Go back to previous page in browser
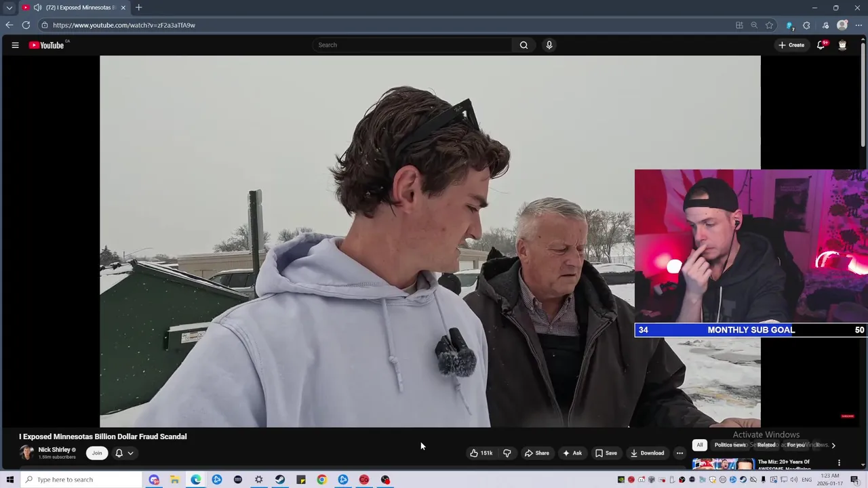This screenshot has width=868, height=488. (9, 25)
